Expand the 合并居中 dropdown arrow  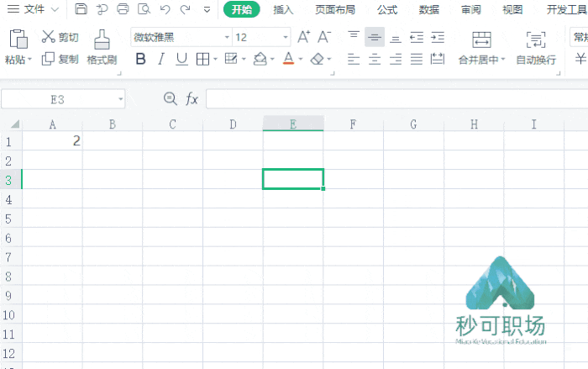coord(503,60)
